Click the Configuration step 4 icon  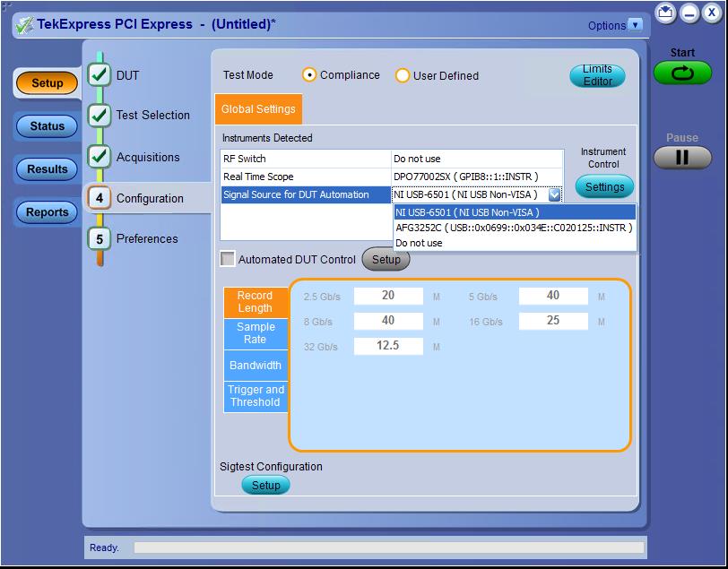pos(100,198)
